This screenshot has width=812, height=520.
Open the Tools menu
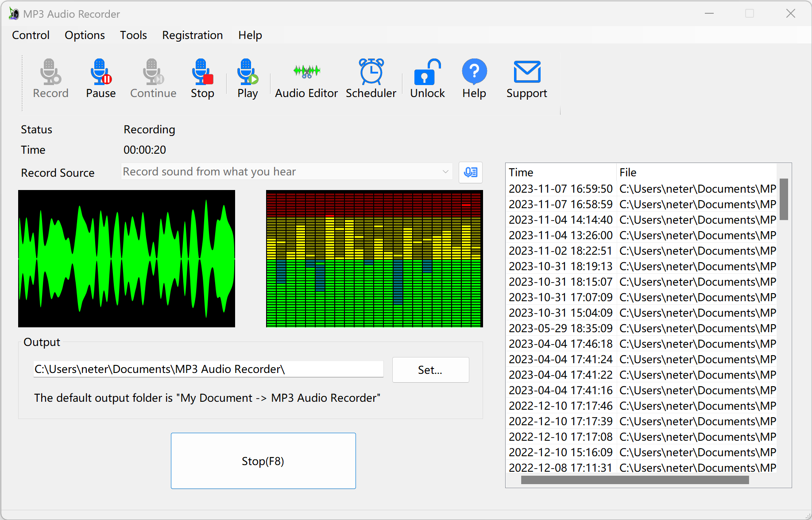(x=133, y=35)
